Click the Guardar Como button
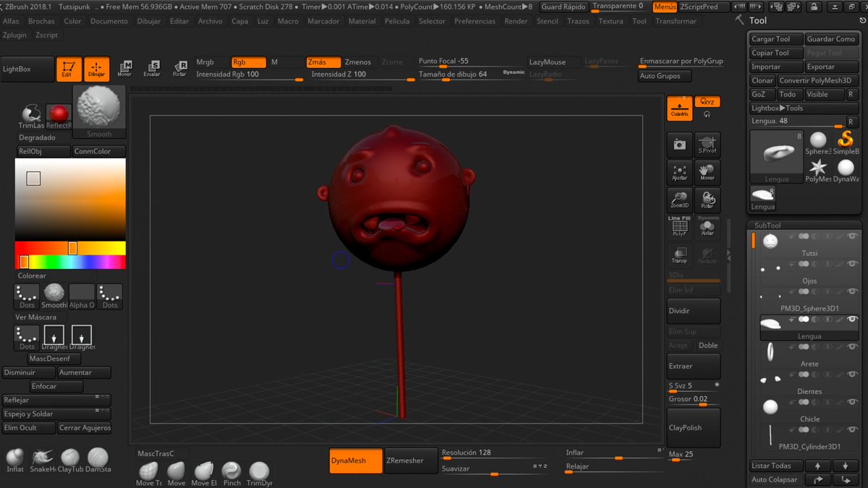 coord(831,39)
